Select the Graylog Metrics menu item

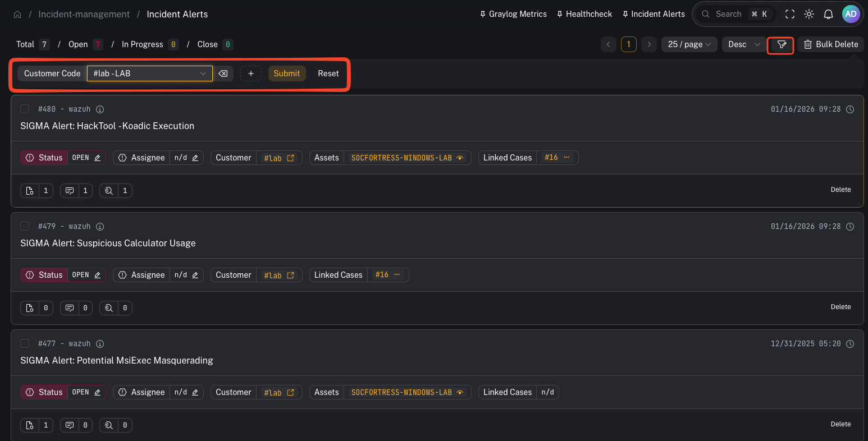click(513, 14)
